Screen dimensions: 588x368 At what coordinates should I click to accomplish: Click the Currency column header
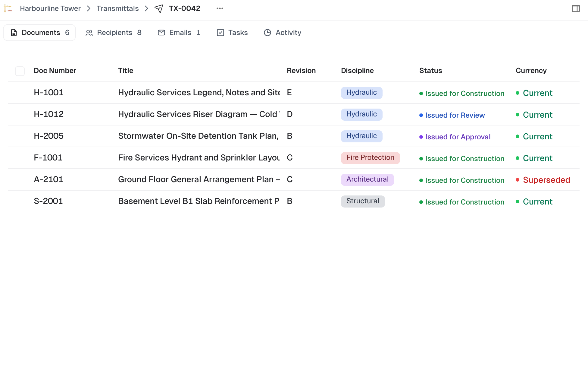pyautogui.click(x=531, y=71)
